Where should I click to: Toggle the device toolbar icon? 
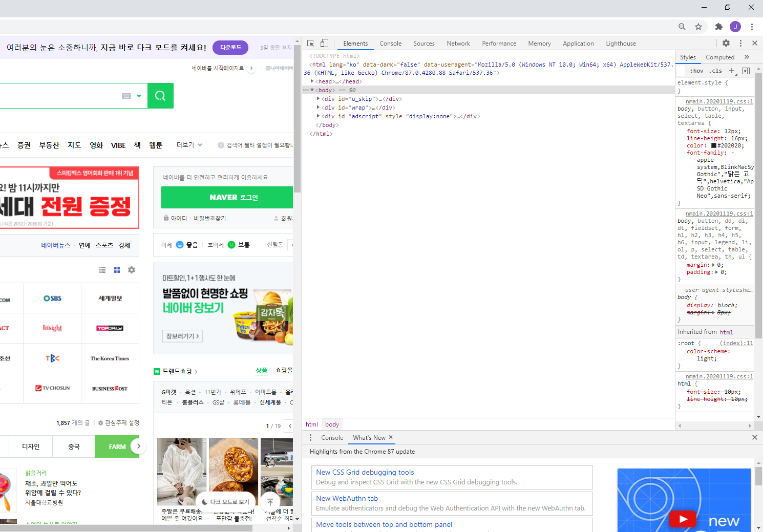point(324,44)
